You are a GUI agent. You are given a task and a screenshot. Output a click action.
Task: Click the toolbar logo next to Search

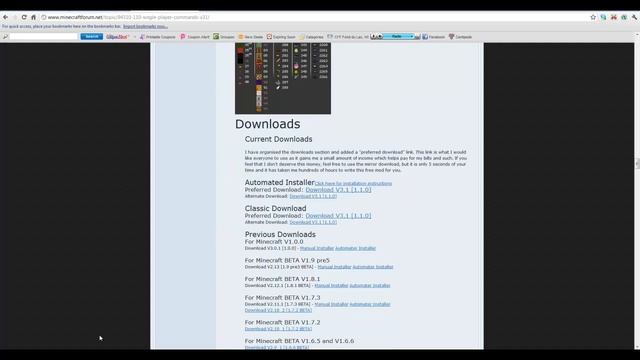[117, 37]
